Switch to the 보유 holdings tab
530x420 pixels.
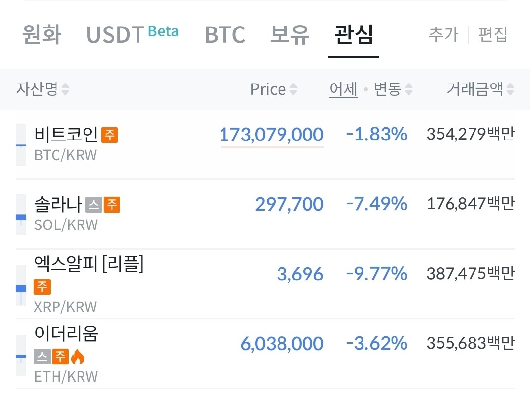pyautogui.click(x=290, y=35)
